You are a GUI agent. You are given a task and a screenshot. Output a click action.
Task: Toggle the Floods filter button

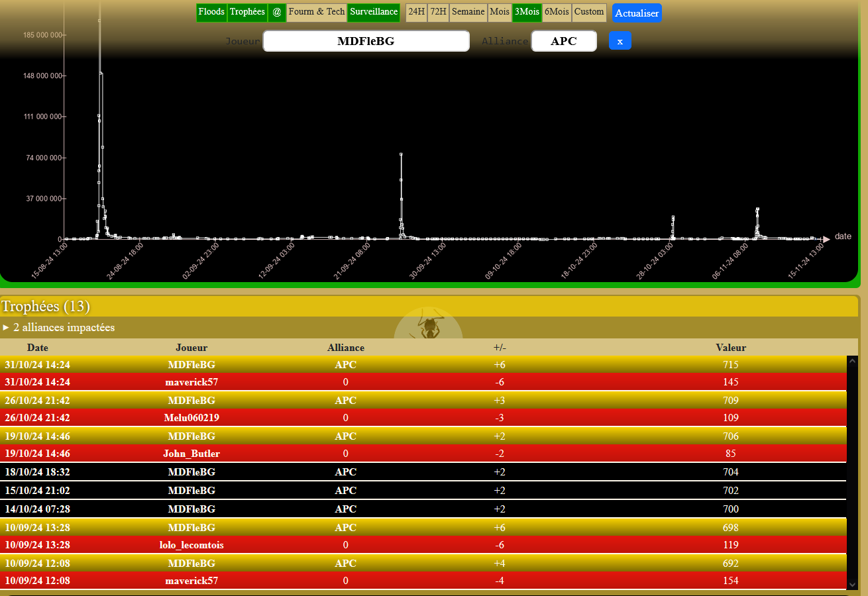(211, 13)
